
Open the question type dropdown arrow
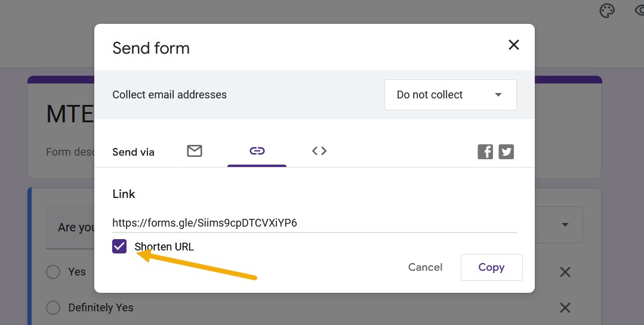pyautogui.click(x=565, y=224)
